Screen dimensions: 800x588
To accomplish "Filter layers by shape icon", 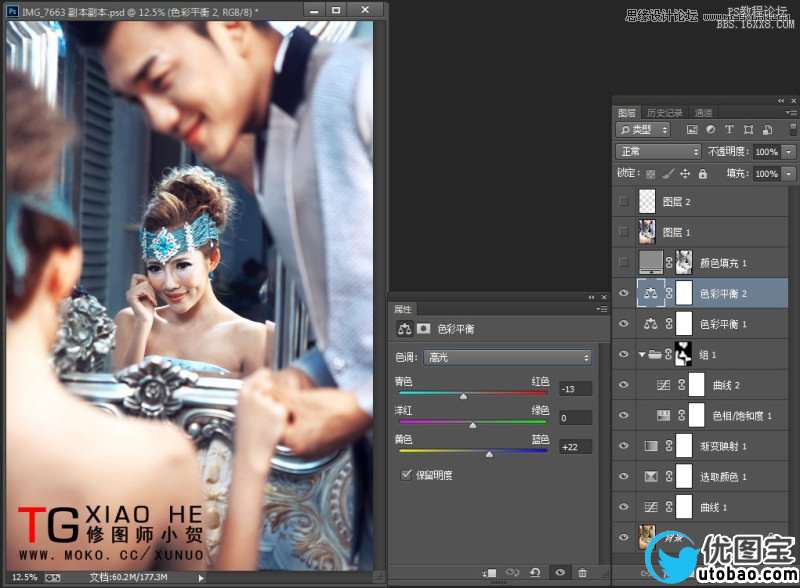I will tap(748, 130).
